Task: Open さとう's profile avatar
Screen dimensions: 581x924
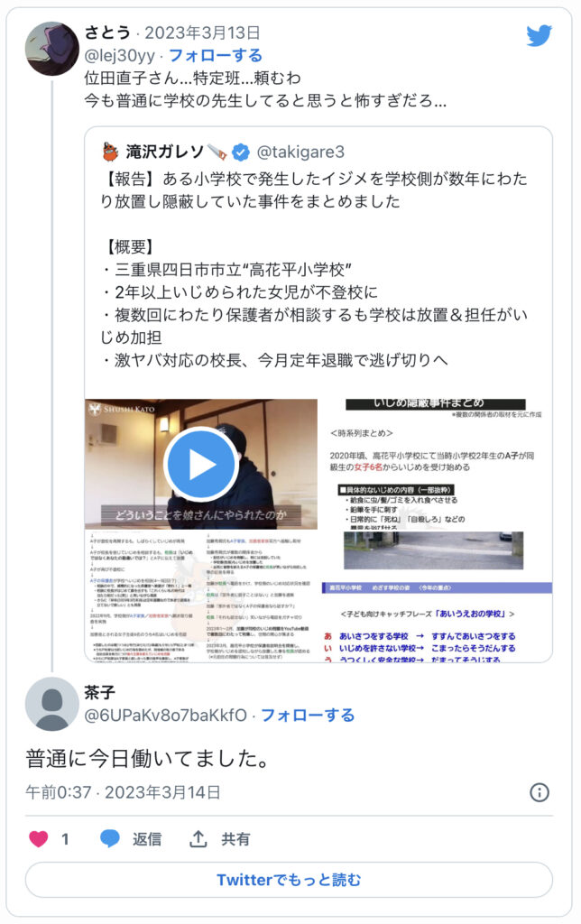Action: point(51,49)
